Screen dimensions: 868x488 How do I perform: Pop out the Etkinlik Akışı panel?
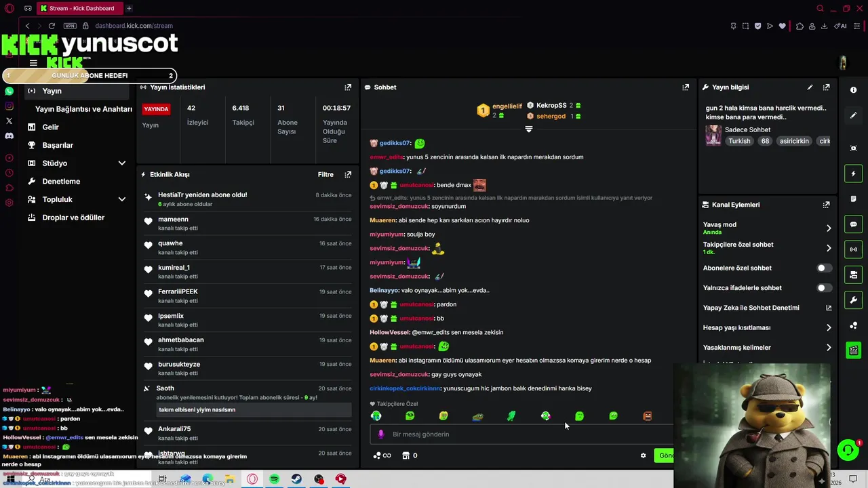348,174
